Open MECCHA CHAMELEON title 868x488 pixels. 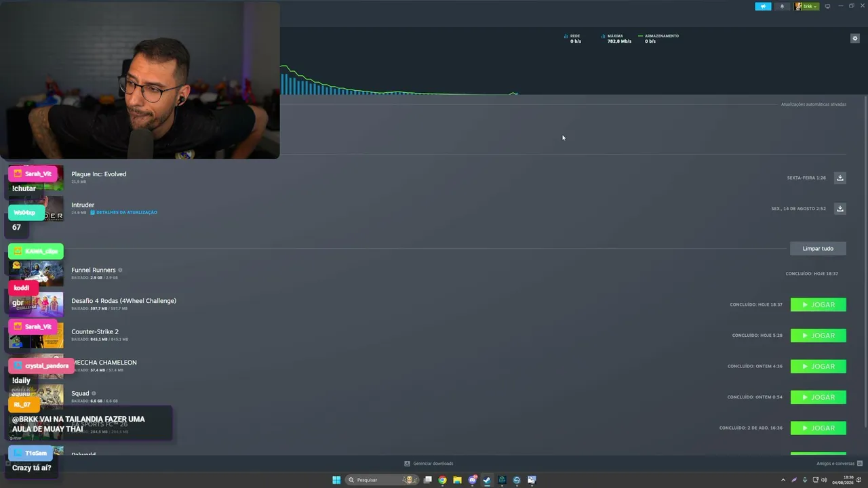104,363
